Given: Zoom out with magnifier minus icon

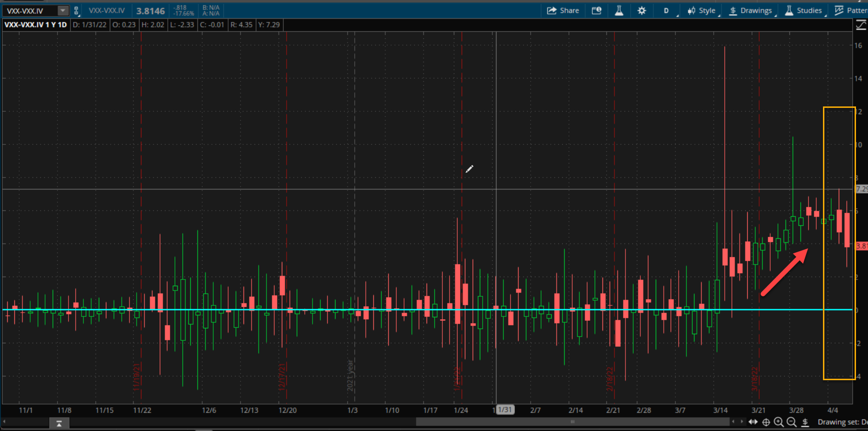Looking at the screenshot, I should [792, 422].
